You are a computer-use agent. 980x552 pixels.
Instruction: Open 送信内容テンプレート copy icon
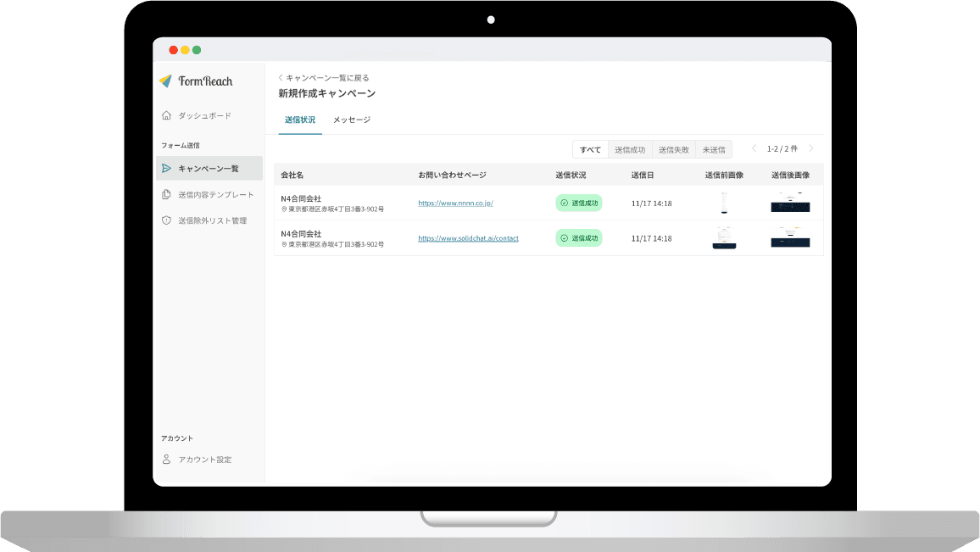coord(166,195)
